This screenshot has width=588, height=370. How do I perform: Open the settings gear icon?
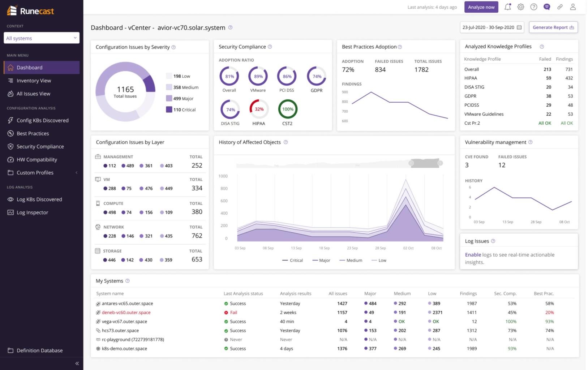click(x=520, y=7)
